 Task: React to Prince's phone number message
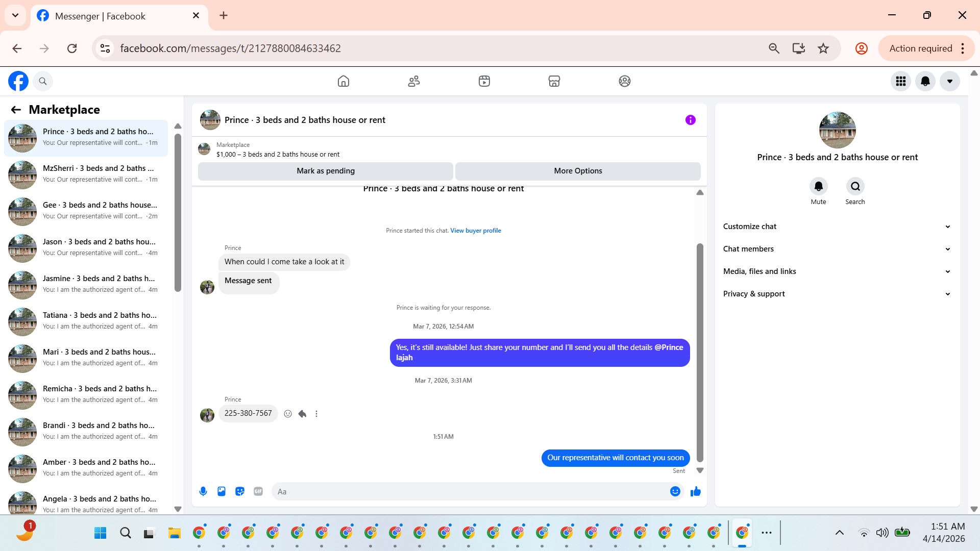click(x=288, y=414)
